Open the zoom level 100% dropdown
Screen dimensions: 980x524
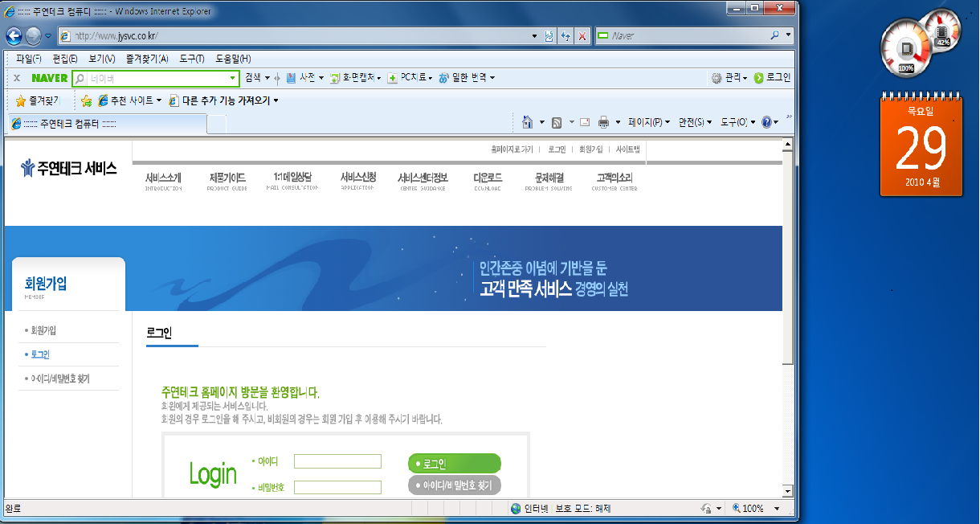[x=776, y=509]
